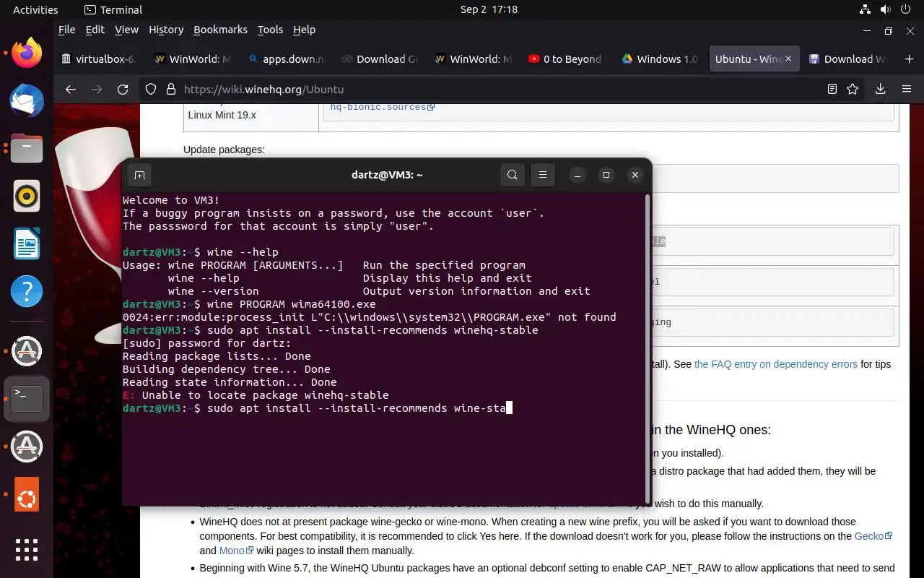Switch to the Windows 1.0 tab
The image size is (924, 578).
pyautogui.click(x=660, y=59)
